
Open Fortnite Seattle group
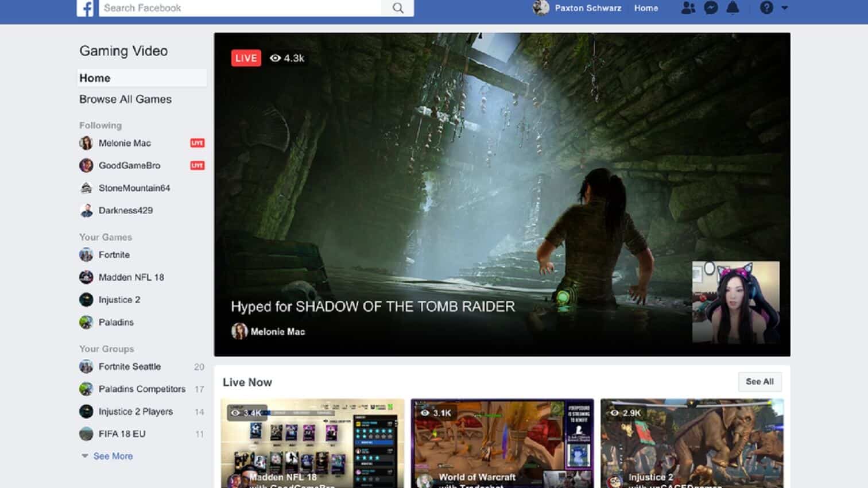click(130, 366)
